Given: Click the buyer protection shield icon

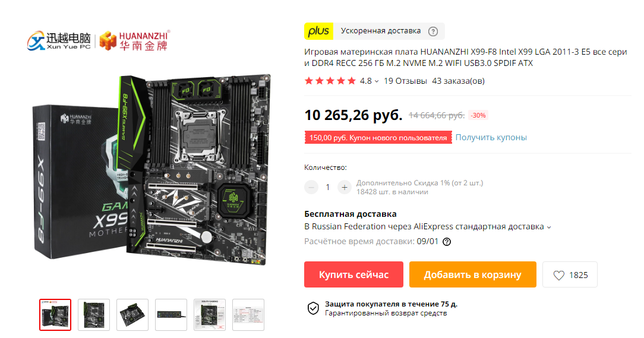Looking at the screenshot, I should coord(313,308).
